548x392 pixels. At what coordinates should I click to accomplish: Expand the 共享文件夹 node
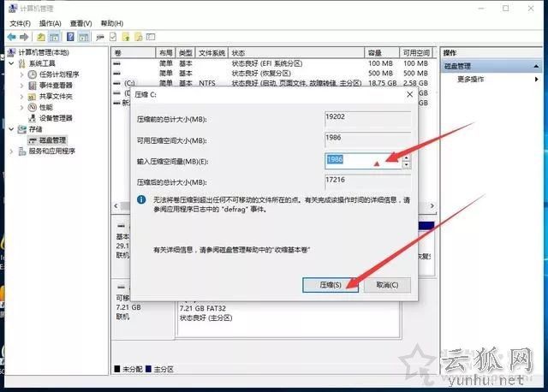coord(21,97)
